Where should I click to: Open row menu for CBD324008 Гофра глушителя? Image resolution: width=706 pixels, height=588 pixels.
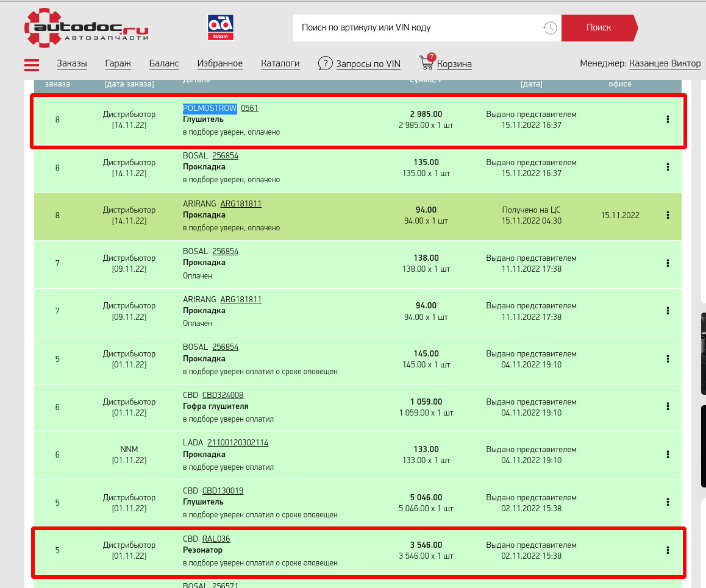click(668, 406)
